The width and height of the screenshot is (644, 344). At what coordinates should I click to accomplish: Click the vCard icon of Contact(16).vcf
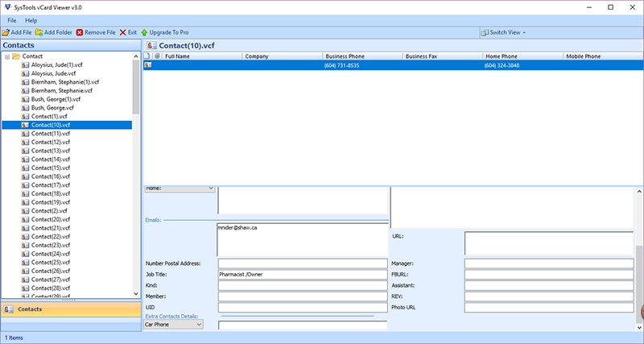tap(25, 176)
